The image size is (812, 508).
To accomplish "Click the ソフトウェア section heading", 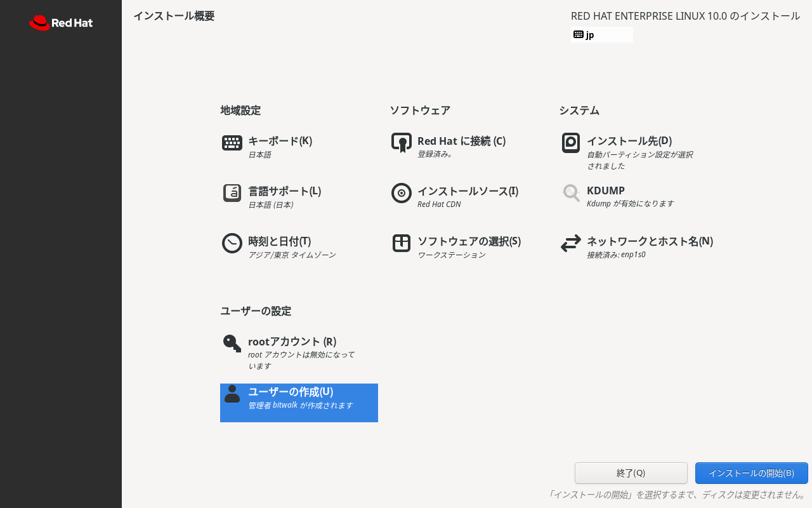I will click(420, 110).
